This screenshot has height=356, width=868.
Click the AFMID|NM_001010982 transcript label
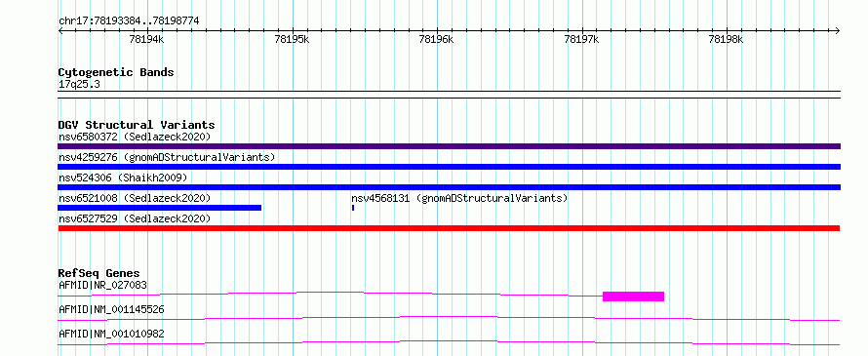coord(111,334)
